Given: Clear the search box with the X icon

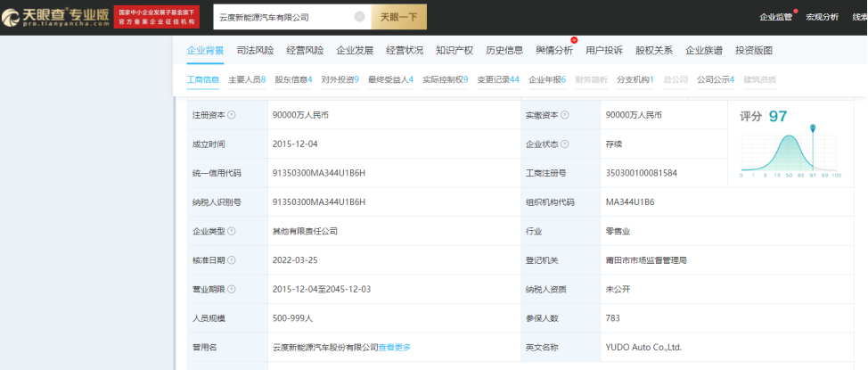Looking at the screenshot, I should click(359, 17).
